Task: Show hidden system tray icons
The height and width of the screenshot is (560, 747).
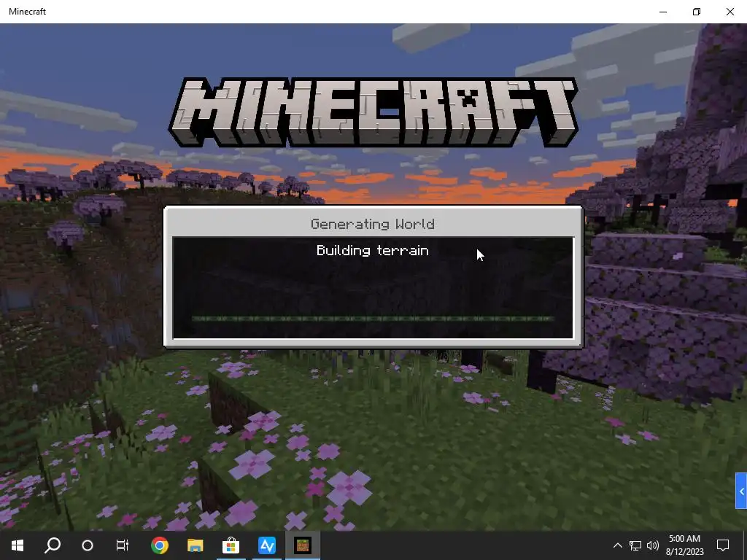Action: coord(617,545)
